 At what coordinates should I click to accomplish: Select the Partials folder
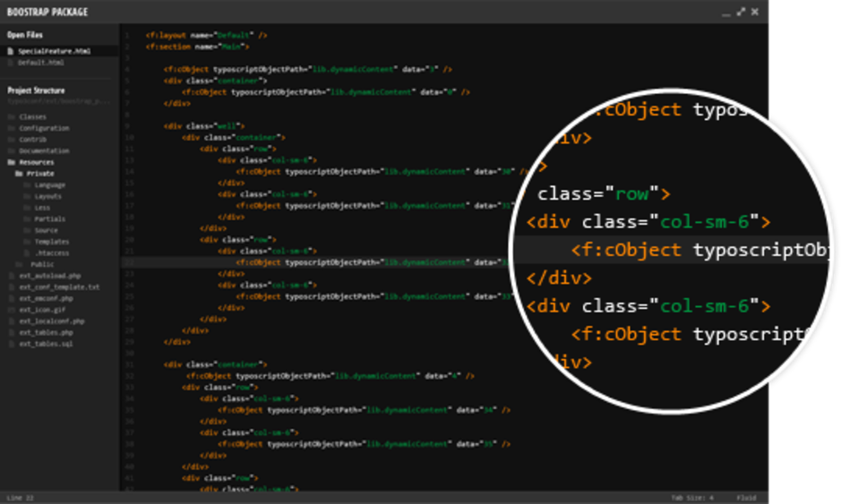tap(50, 219)
